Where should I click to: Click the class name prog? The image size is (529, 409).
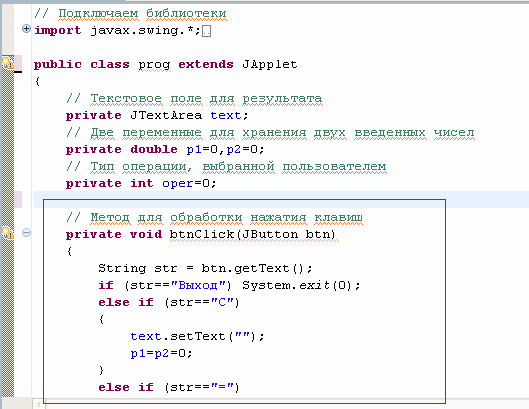point(154,65)
